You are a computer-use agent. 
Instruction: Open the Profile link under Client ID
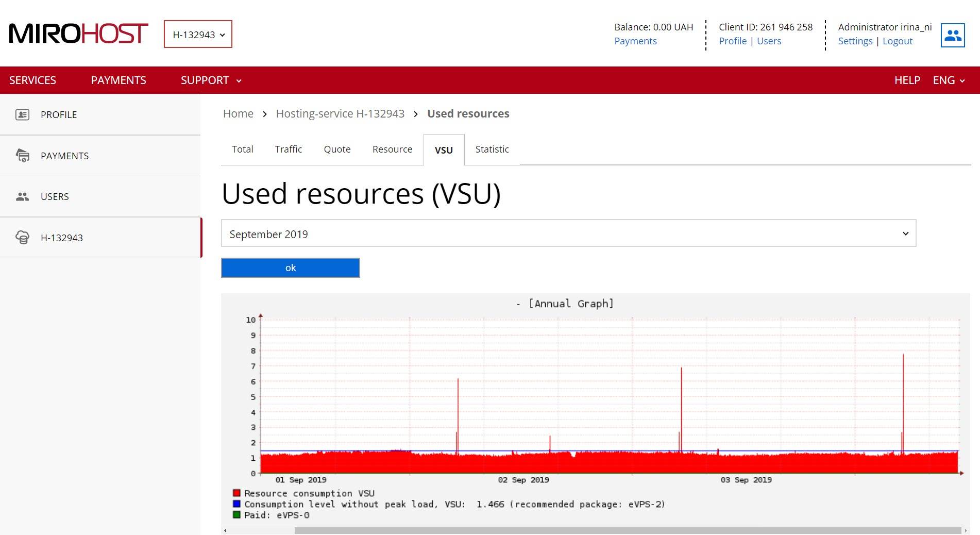pos(733,41)
